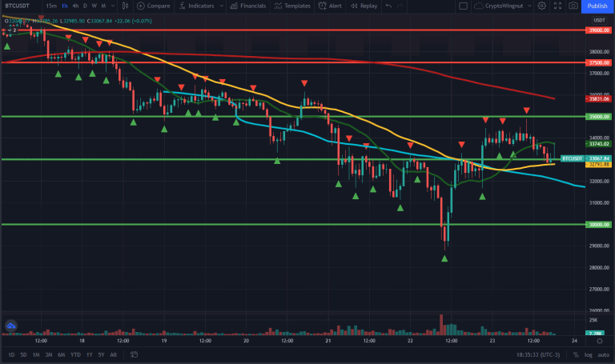The height and width of the screenshot is (364, 615).
Task: Publish the chart idea
Action: (x=597, y=6)
